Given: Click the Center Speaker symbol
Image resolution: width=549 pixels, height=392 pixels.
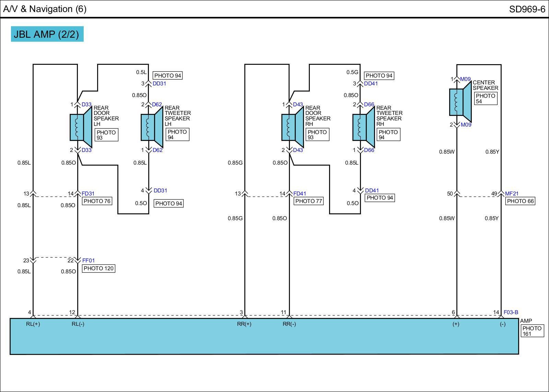Looking at the screenshot, I should pyautogui.click(x=460, y=102).
